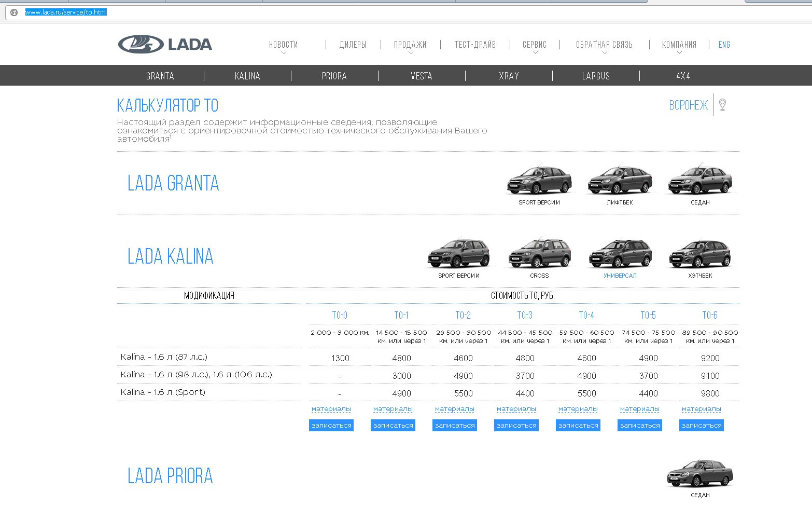Open материалы link under ТО-0
This screenshot has width=812, height=506.
pyautogui.click(x=331, y=409)
